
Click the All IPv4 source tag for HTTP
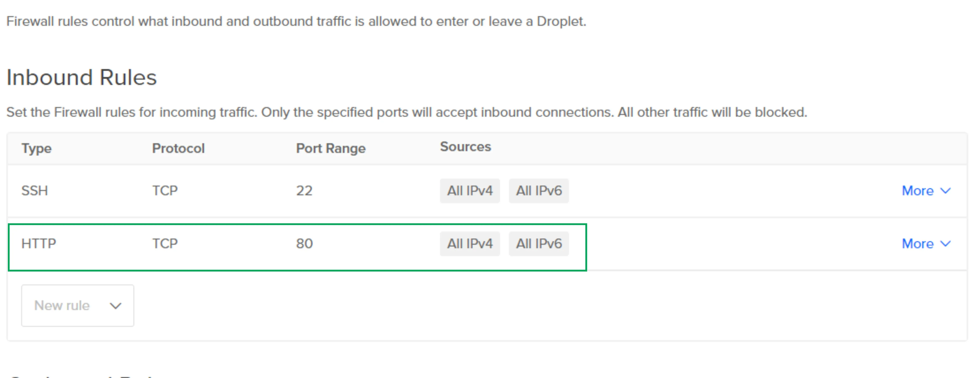(x=469, y=243)
